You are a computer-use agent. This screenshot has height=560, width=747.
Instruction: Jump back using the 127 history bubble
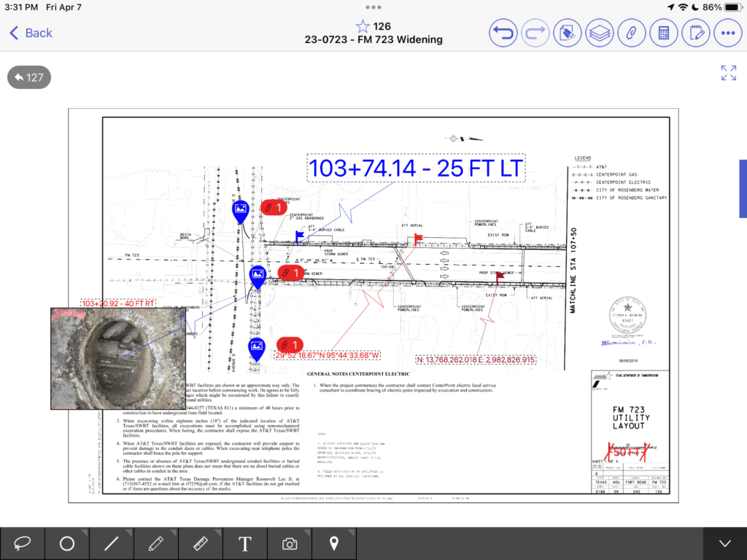click(x=28, y=77)
